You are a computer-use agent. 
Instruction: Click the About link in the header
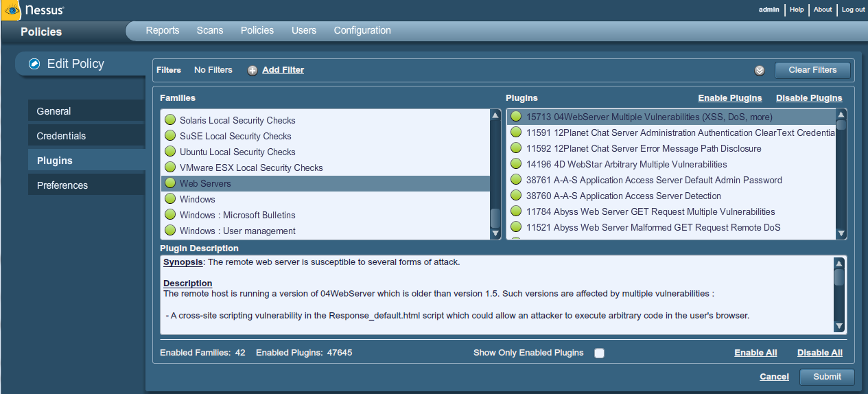823,10
